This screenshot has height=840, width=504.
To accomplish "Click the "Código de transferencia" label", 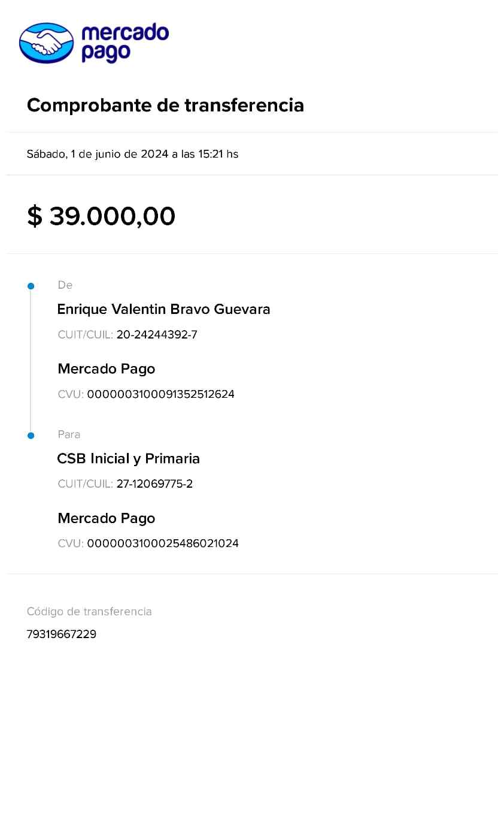I will [x=89, y=612].
